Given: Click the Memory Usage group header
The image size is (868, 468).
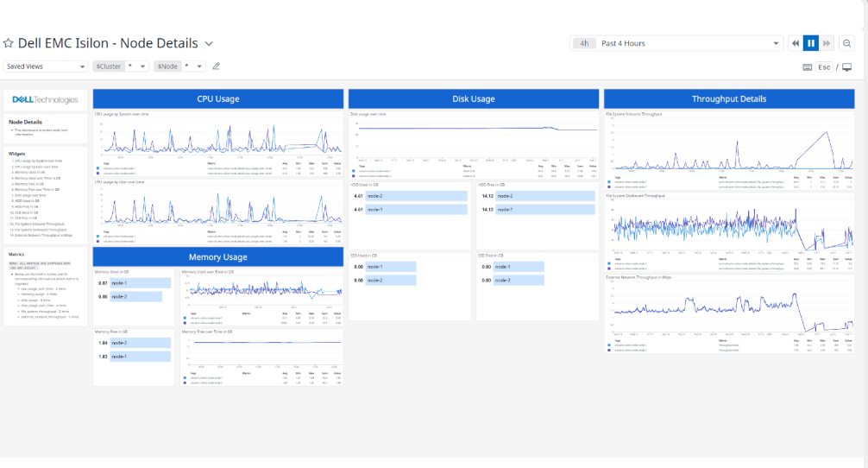Looking at the screenshot, I should tap(218, 257).
